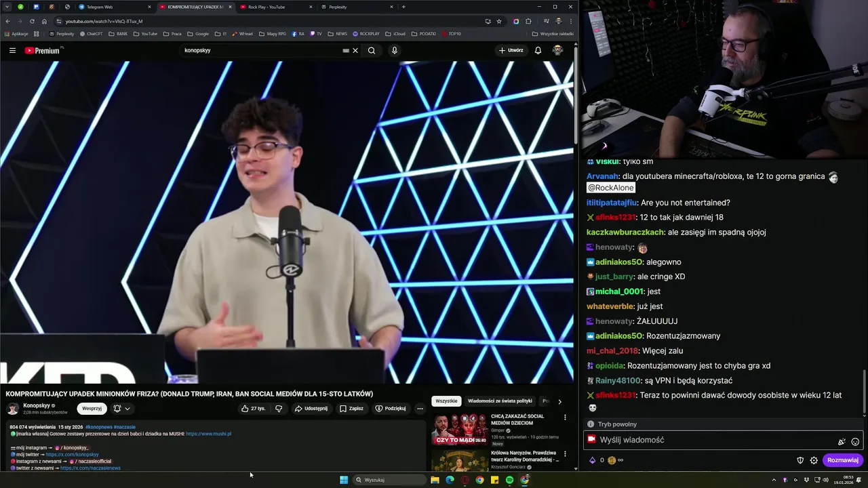Open the YouTube hamburger guide menu
Viewport: 868px width, 488px height.
click(x=12, y=50)
